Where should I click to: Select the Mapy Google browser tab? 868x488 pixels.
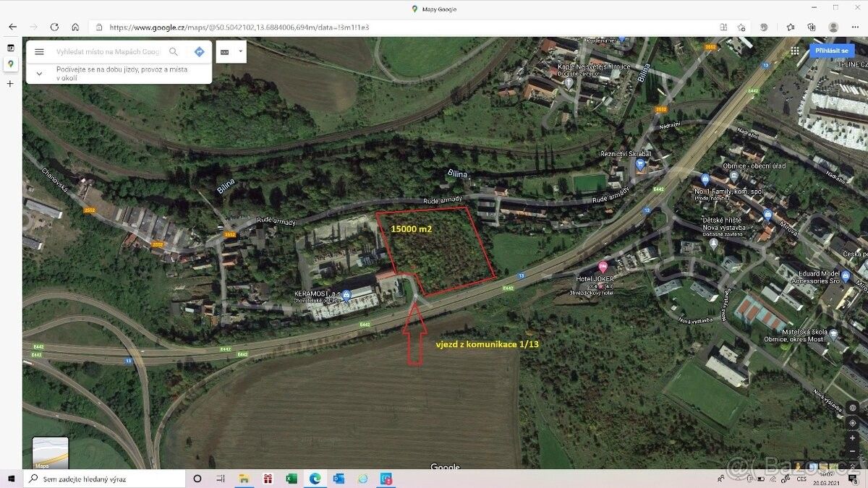point(10,64)
